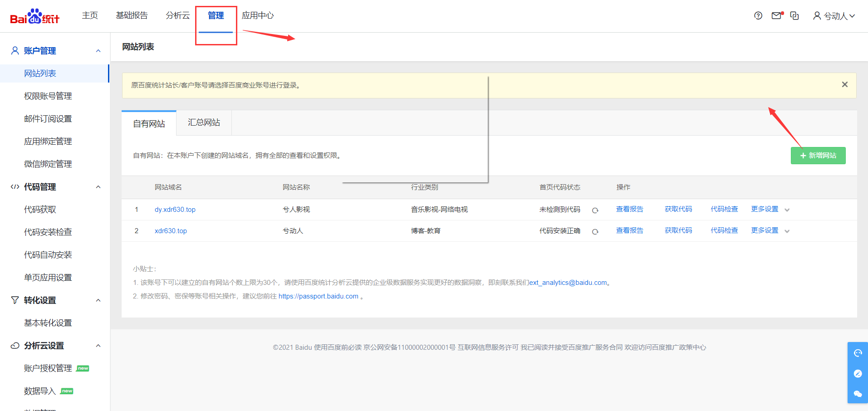Go to 主页 in top navigation
Image resolution: width=868 pixels, height=411 pixels.
pyautogui.click(x=90, y=15)
